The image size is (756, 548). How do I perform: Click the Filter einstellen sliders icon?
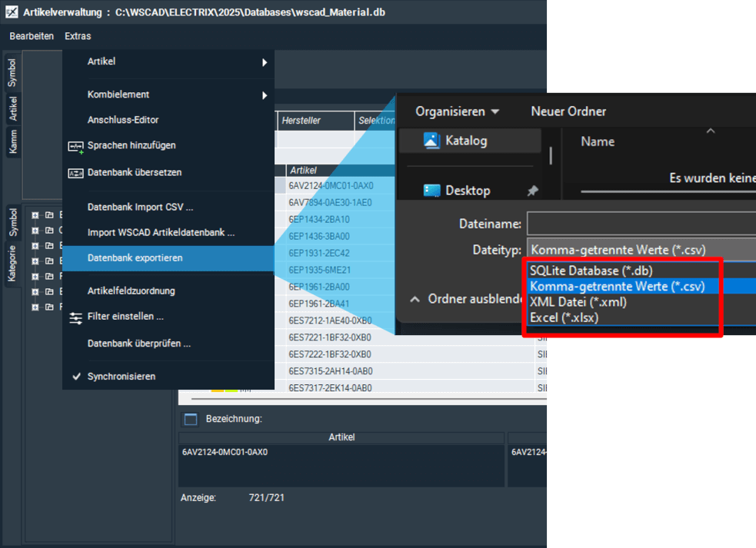pos(75,317)
